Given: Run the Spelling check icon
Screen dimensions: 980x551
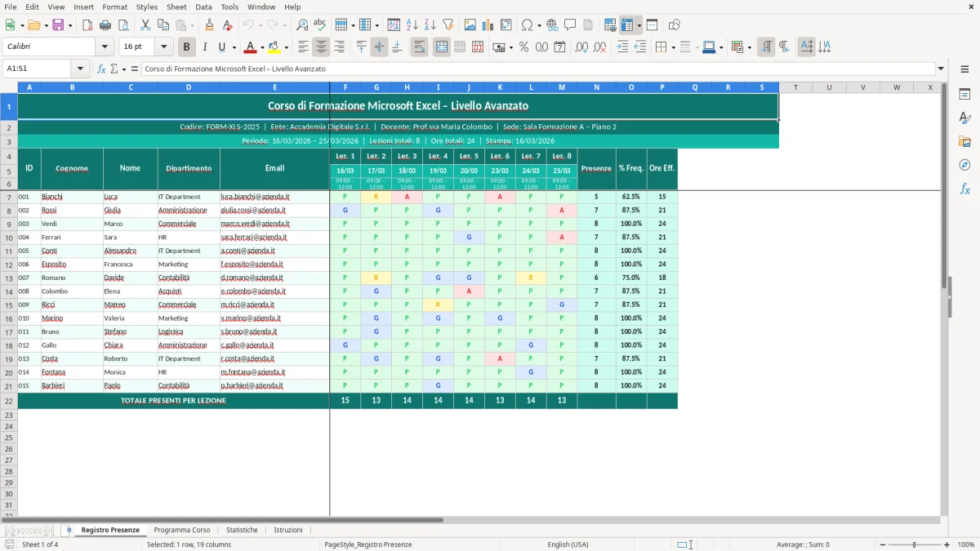Looking at the screenshot, I should [x=320, y=25].
